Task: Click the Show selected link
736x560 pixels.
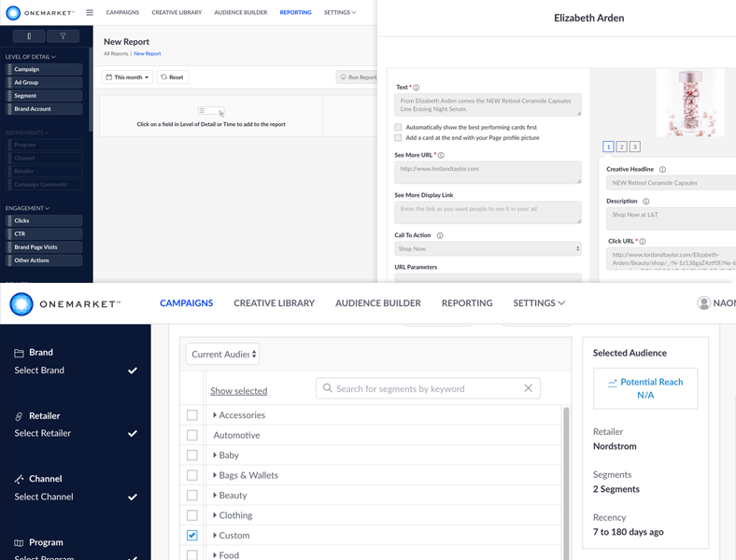Action: coord(238,391)
